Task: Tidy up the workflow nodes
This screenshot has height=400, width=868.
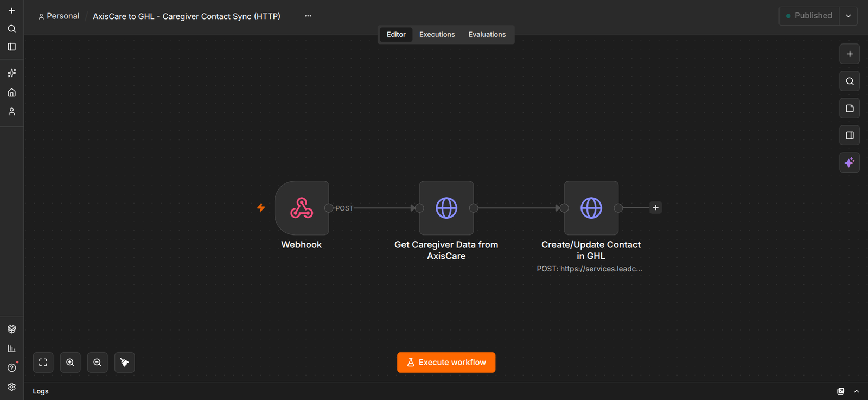Action: coord(124,363)
